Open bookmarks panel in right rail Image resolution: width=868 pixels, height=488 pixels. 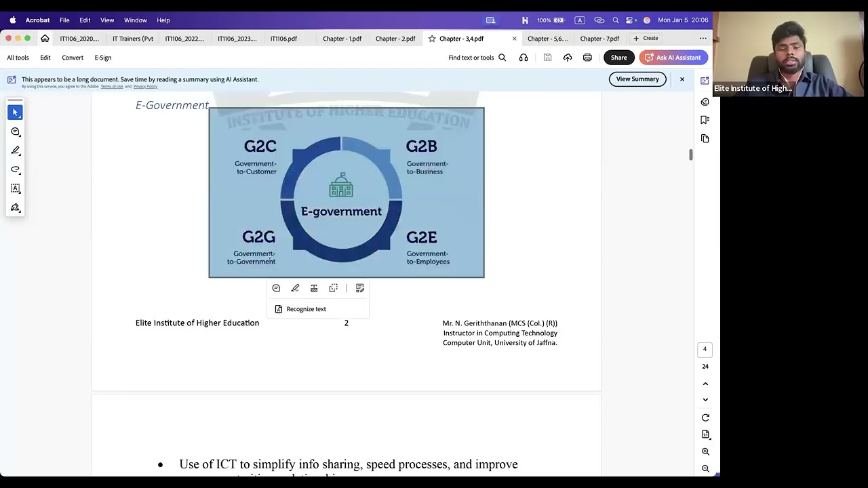pyautogui.click(x=705, y=120)
